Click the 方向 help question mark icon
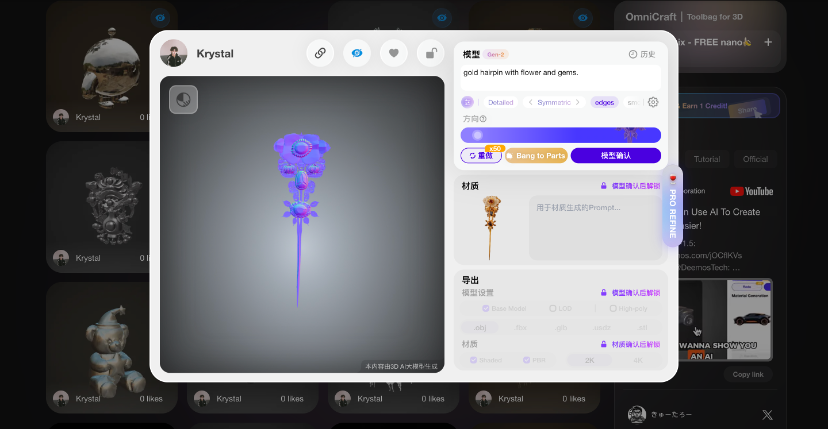This screenshot has height=430, width=828. (x=483, y=119)
